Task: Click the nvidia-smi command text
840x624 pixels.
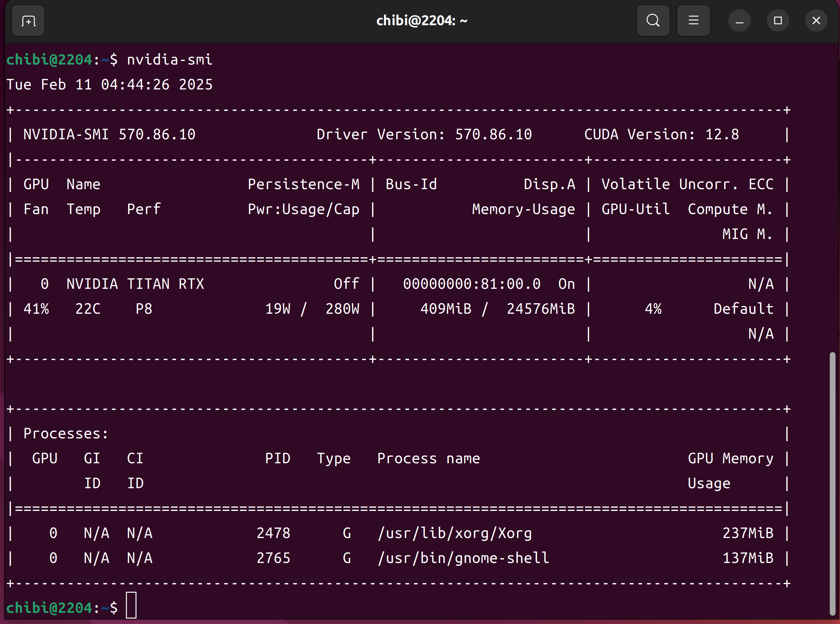Action: 170,60
